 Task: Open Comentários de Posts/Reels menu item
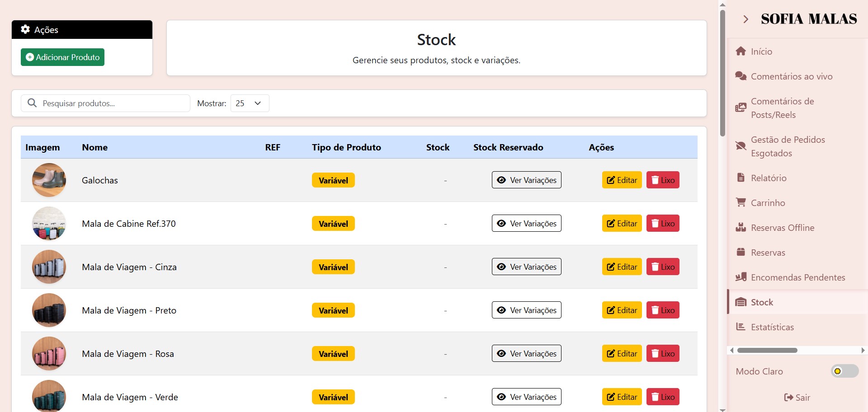[x=782, y=108]
